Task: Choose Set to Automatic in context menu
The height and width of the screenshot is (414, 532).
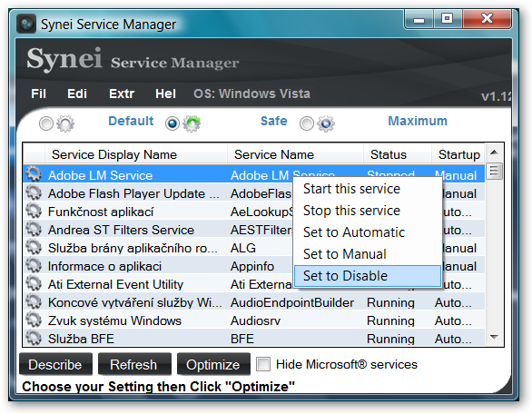Action: tap(368, 232)
